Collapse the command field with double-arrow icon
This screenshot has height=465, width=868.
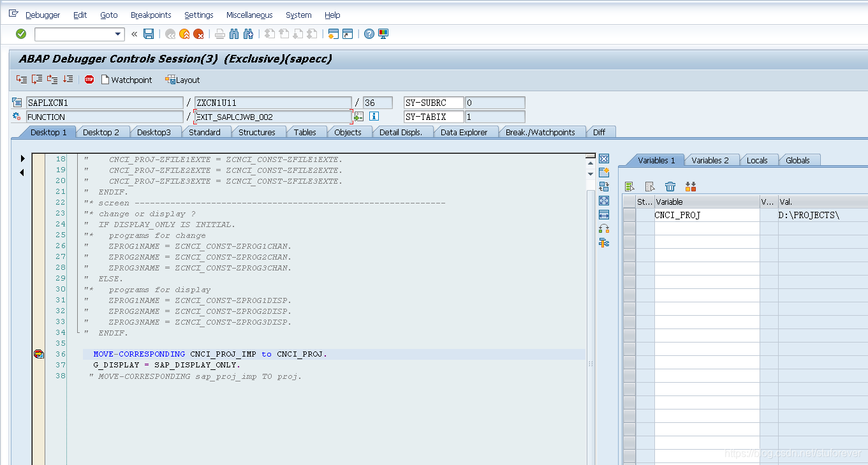coord(134,34)
